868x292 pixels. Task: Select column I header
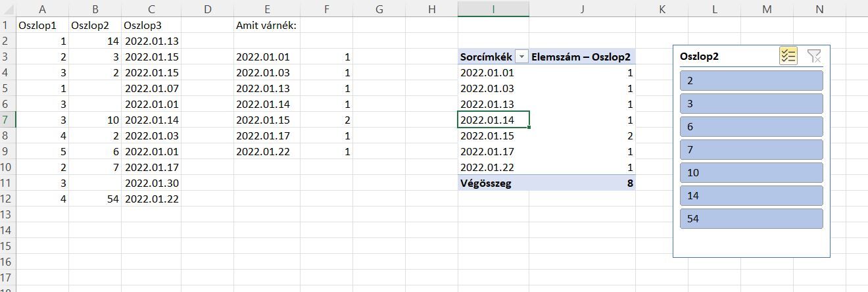coord(493,9)
